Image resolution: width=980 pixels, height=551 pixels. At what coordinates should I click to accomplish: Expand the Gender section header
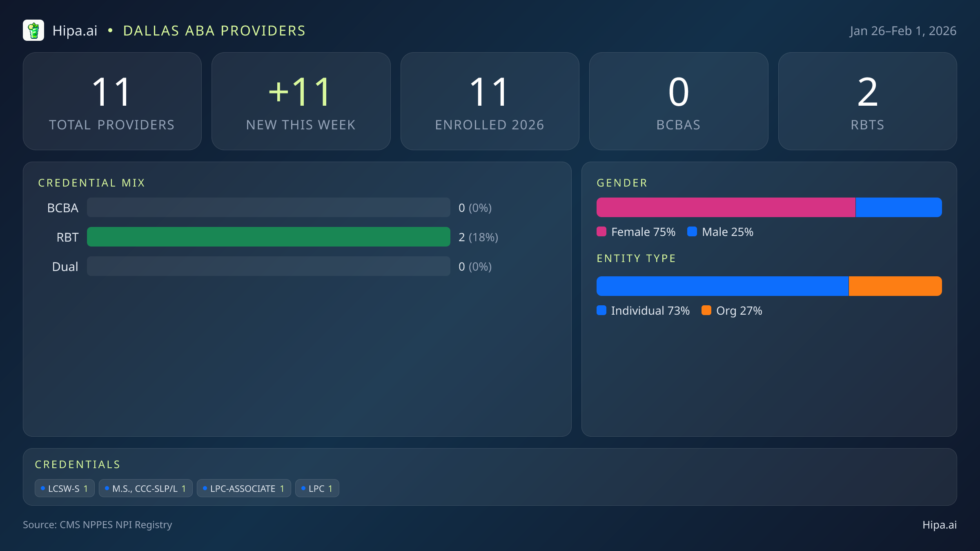(x=622, y=183)
